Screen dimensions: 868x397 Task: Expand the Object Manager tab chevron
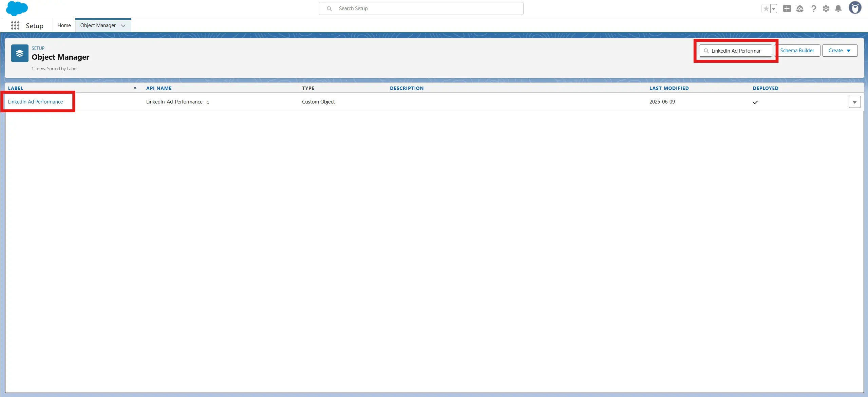pyautogui.click(x=123, y=25)
